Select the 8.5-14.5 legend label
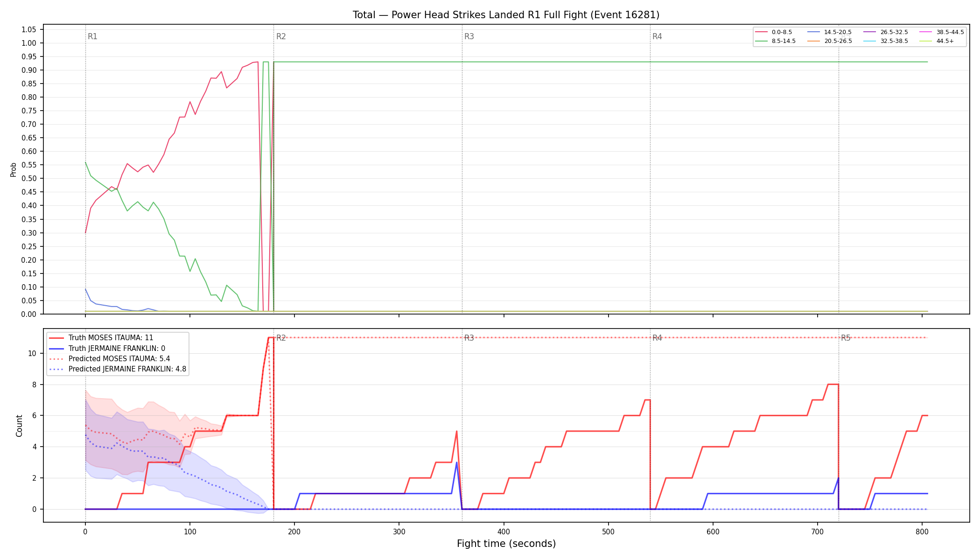980x560 pixels. tap(784, 41)
